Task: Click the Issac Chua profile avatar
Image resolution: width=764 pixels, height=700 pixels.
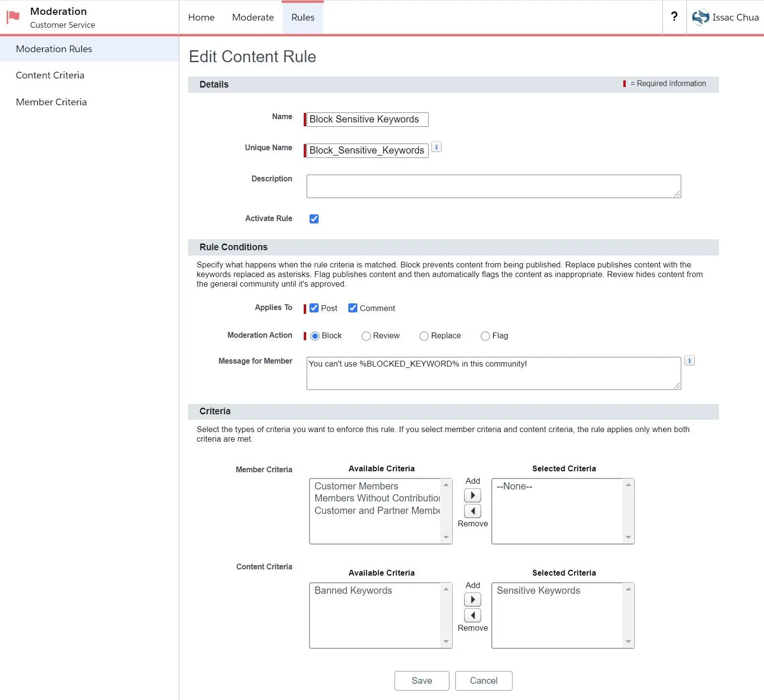Action: click(700, 17)
